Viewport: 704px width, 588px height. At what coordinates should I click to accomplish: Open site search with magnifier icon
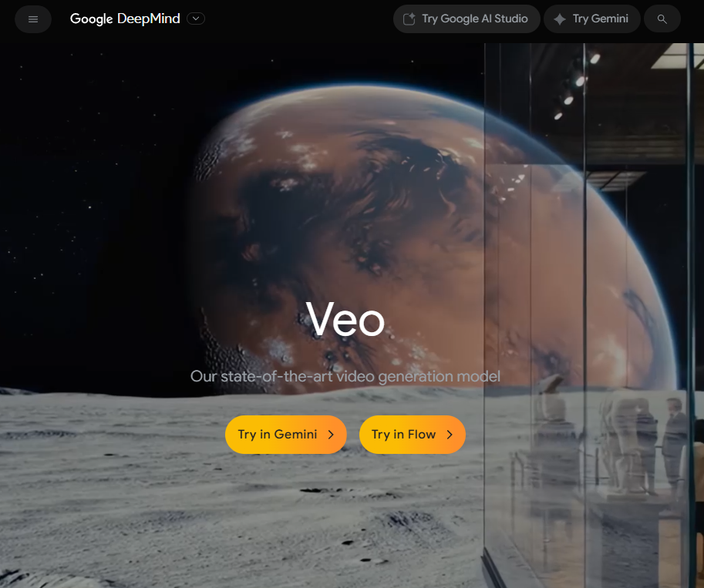pyautogui.click(x=662, y=18)
